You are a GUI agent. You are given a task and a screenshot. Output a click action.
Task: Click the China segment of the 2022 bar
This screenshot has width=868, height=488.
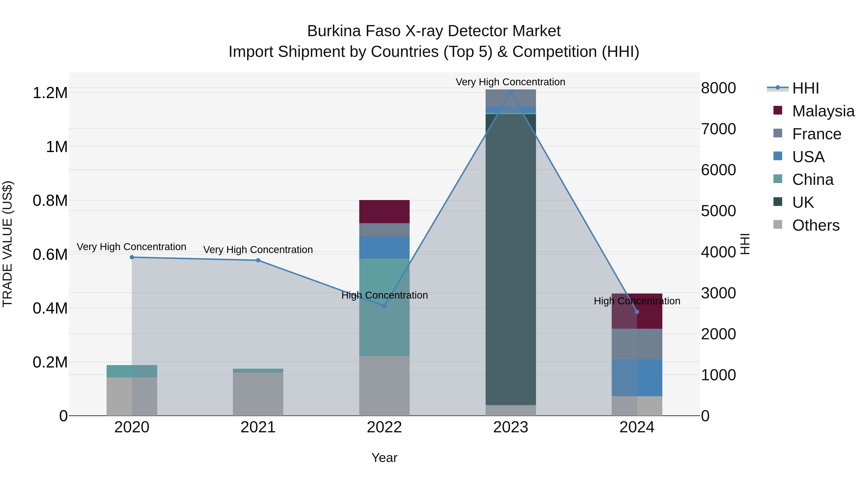(385, 308)
